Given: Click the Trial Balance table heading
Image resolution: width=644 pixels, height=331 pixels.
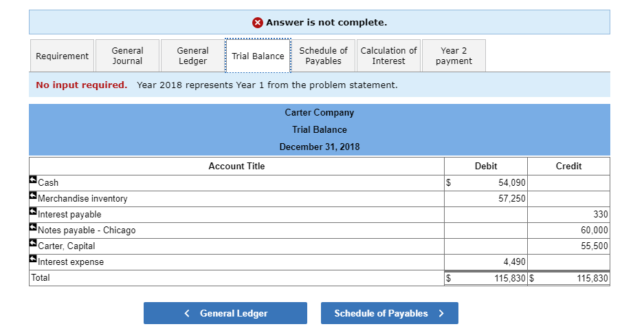Looking at the screenshot, I should pyautogui.click(x=320, y=130).
